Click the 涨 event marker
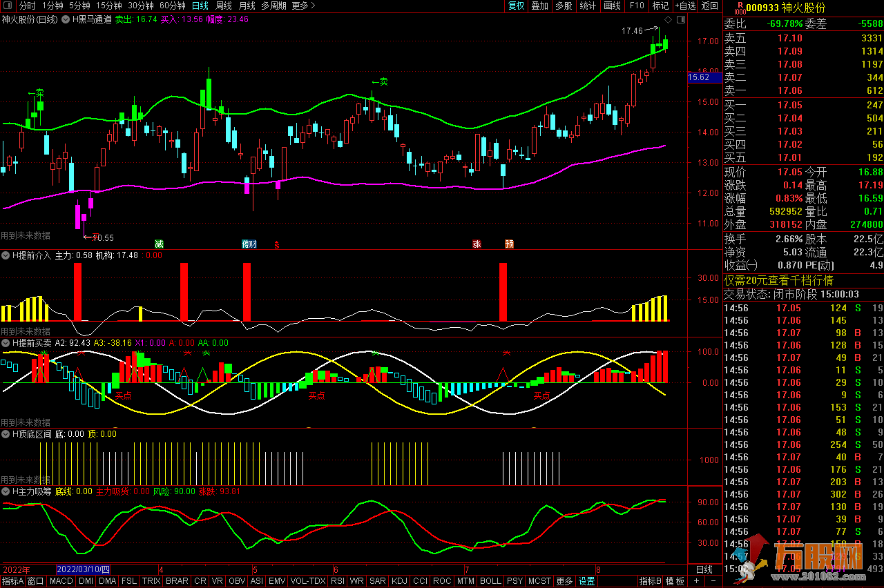This screenshot has width=884, height=588. click(477, 244)
